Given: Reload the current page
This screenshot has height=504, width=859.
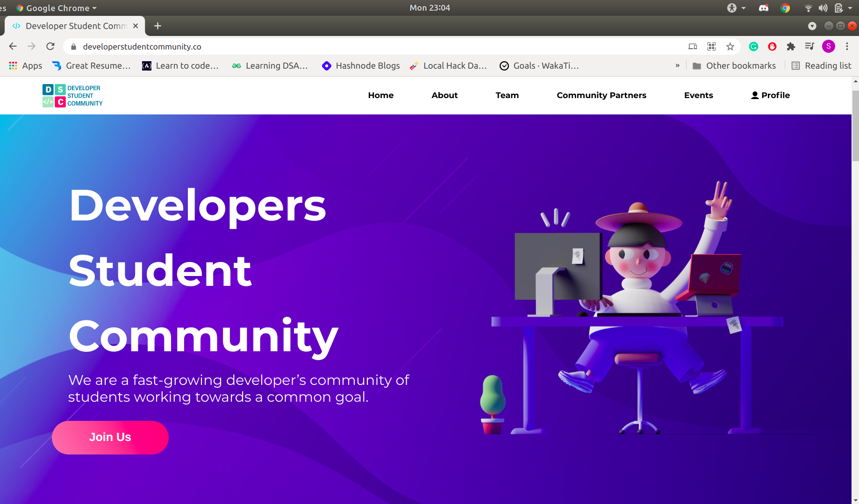Looking at the screenshot, I should coord(50,46).
